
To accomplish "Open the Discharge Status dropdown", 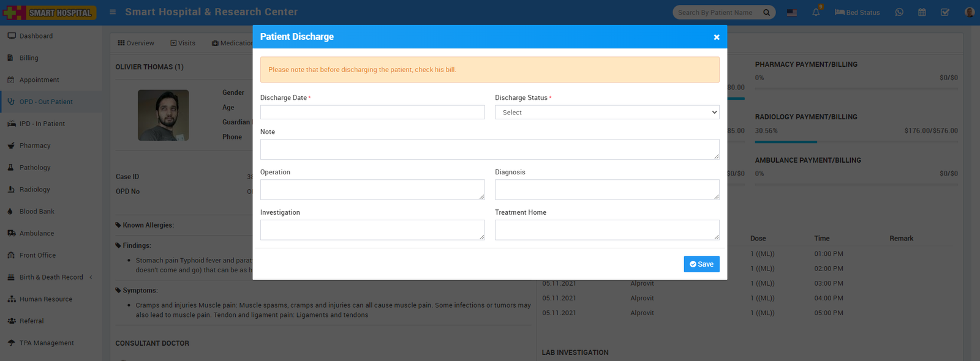I will pos(606,113).
